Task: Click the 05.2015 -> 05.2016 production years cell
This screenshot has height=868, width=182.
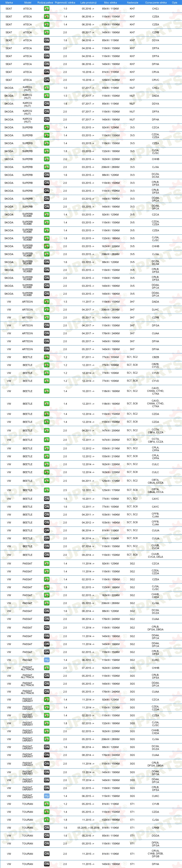Action: point(88,827)
